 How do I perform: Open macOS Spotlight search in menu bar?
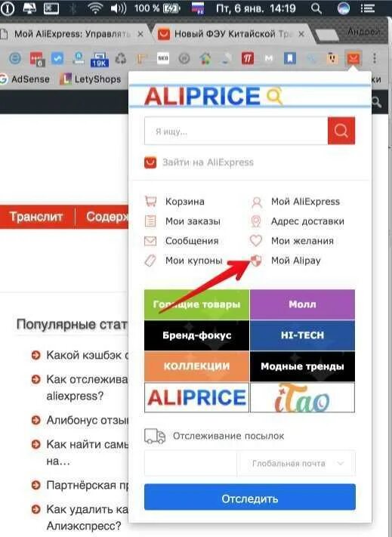pos(316,8)
